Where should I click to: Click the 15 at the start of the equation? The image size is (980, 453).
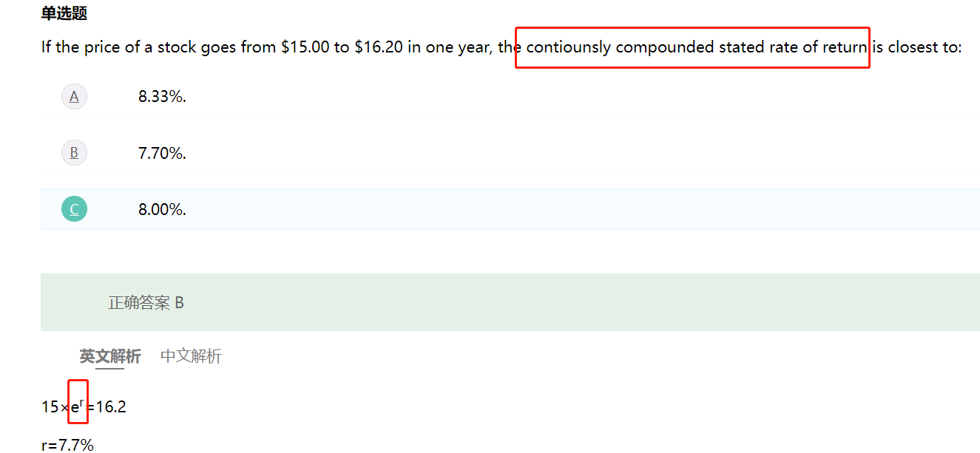coord(50,407)
